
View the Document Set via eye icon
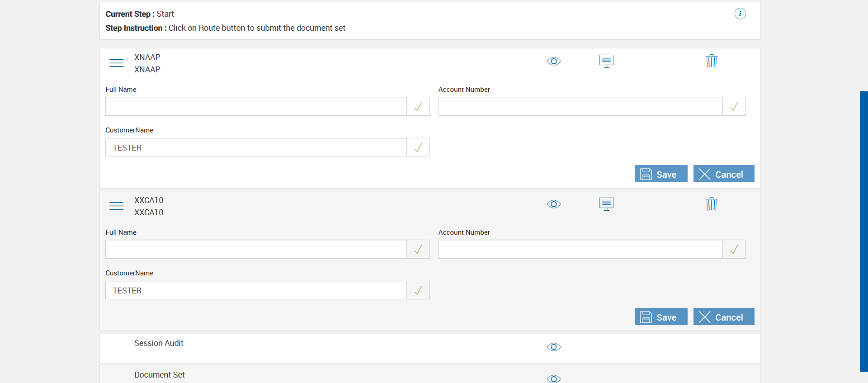click(x=554, y=378)
